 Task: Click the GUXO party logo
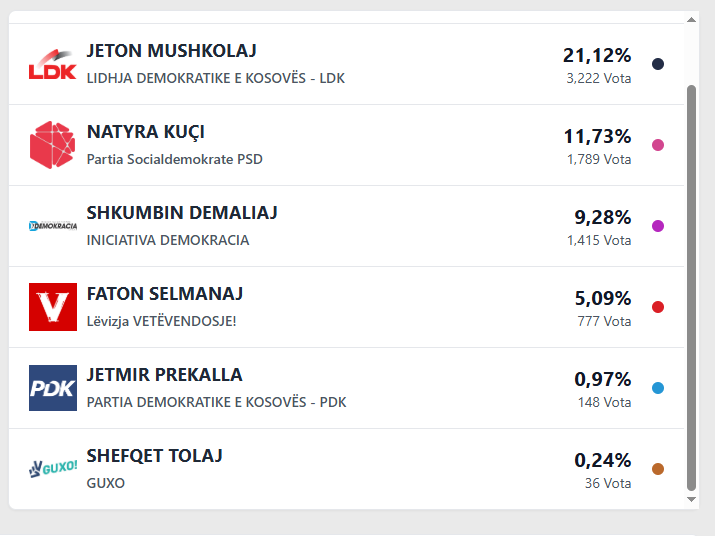[x=52, y=468]
